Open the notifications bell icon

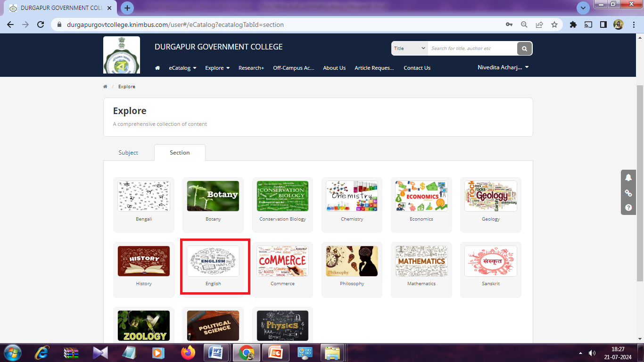(x=628, y=178)
